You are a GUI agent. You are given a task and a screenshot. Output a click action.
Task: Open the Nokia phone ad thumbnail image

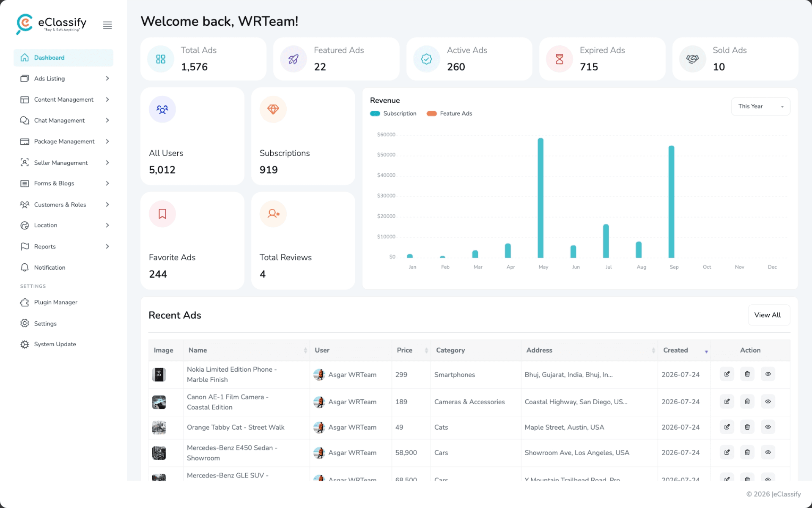(159, 375)
